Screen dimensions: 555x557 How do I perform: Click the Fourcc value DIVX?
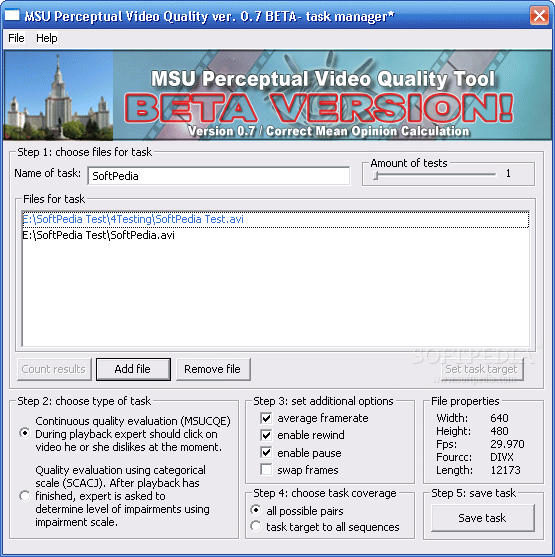coord(502,457)
